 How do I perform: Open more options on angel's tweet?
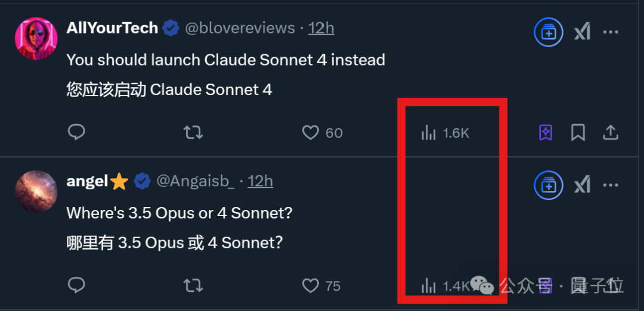click(611, 185)
